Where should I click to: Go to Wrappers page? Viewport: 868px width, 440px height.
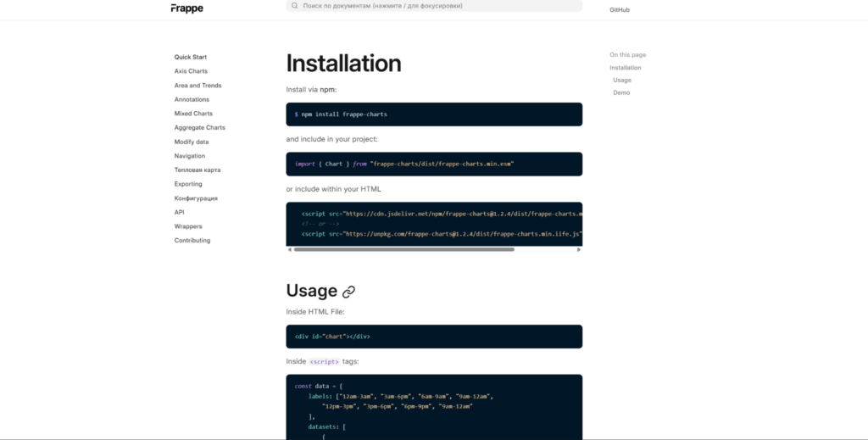click(x=188, y=226)
